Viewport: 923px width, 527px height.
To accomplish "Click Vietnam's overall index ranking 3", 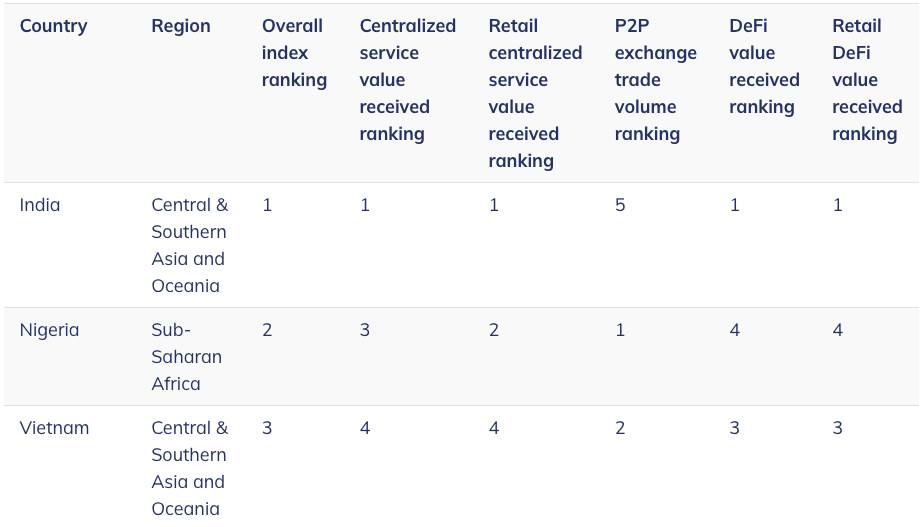I will tap(267, 427).
